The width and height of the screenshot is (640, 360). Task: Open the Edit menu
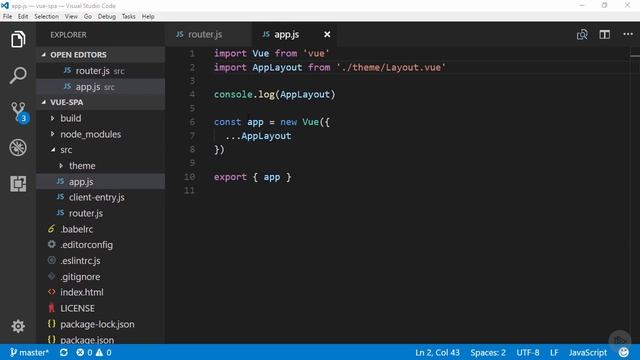[x=23, y=16]
